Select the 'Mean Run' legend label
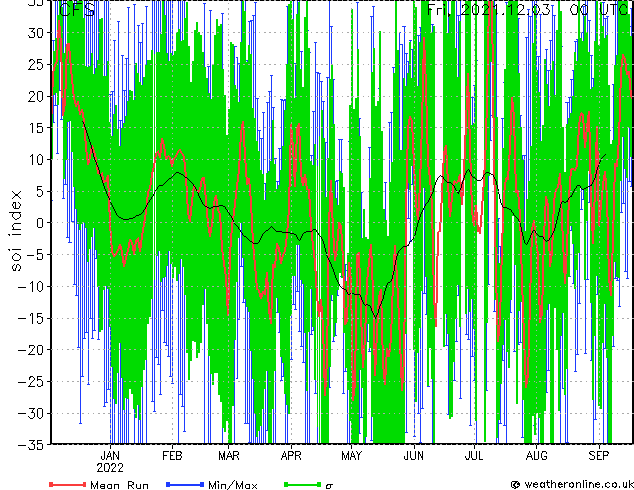Viewport: 634px width, 490px height. [x=120, y=485]
